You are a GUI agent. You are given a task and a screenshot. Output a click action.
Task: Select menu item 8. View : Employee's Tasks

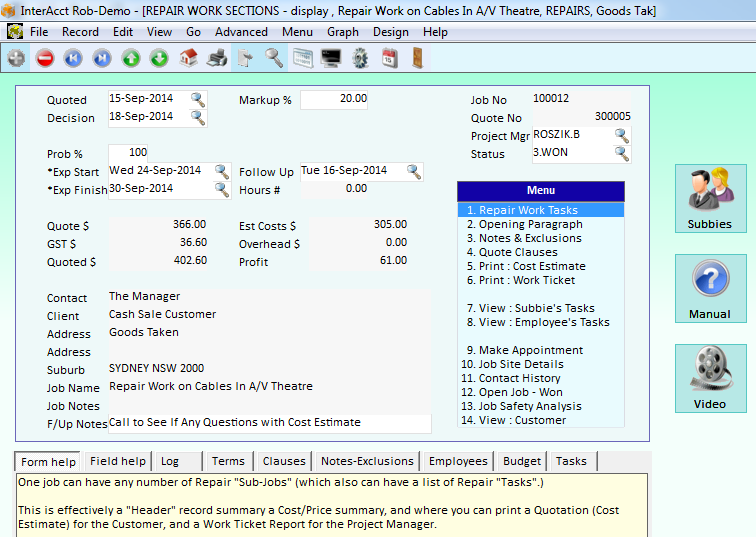coord(540,322)
